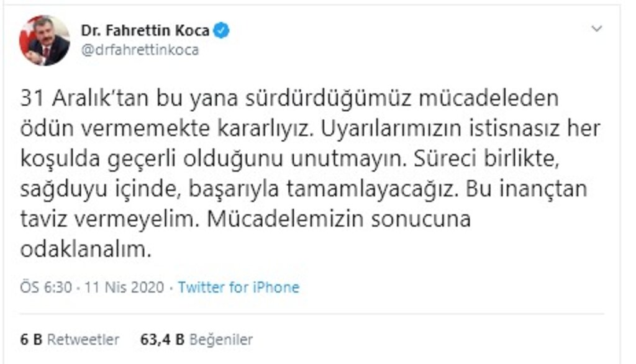The height and width of the screenshot is (364, 636).
Task: Click the 63,4 B likes count
Action: (x=161, y=339)
